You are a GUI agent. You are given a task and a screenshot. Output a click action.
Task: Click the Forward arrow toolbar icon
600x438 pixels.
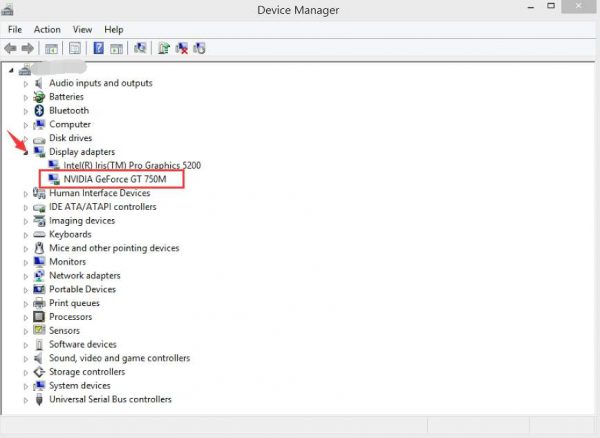pyautogui.click(x=28, y=48)
